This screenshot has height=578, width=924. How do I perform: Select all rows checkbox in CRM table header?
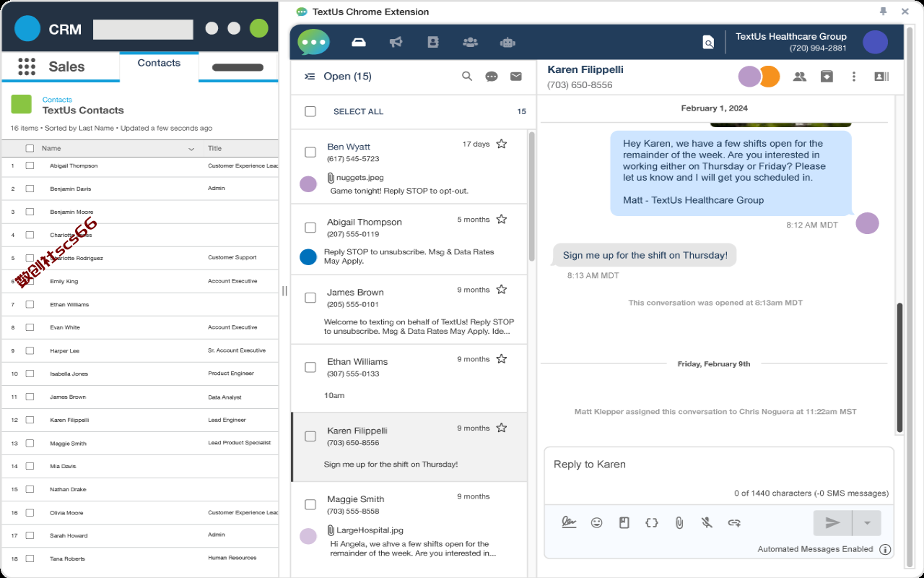(x=30, y=148)
